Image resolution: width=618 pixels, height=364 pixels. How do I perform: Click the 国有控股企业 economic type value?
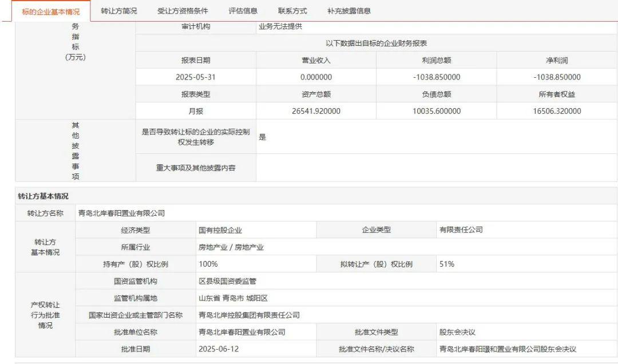(x=220, y=230)
